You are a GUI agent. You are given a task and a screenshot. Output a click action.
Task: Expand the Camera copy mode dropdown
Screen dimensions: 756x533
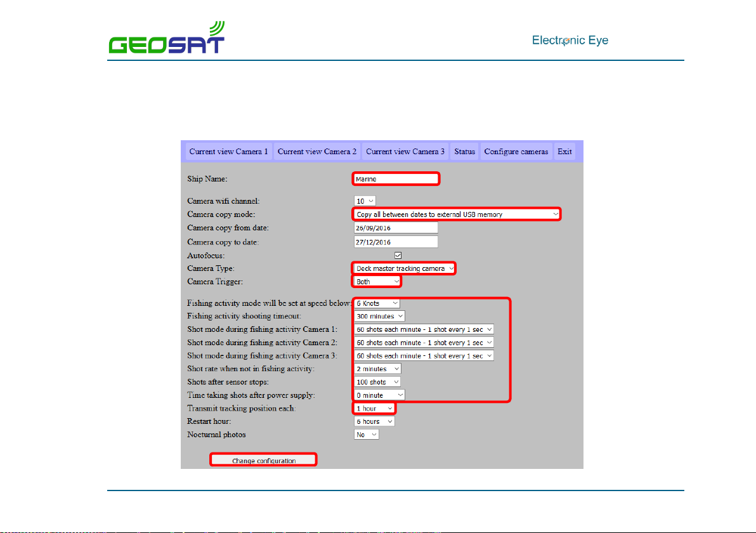(456, 214)
